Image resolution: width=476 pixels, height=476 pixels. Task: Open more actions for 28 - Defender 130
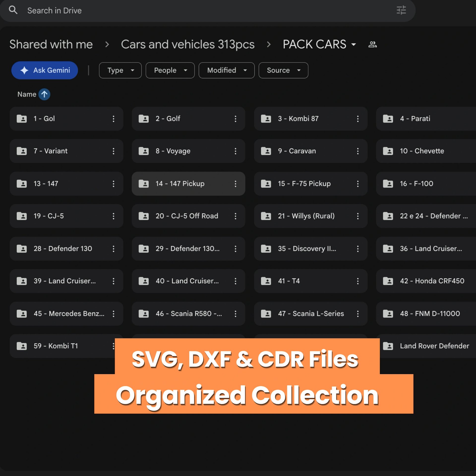(114, 249)
